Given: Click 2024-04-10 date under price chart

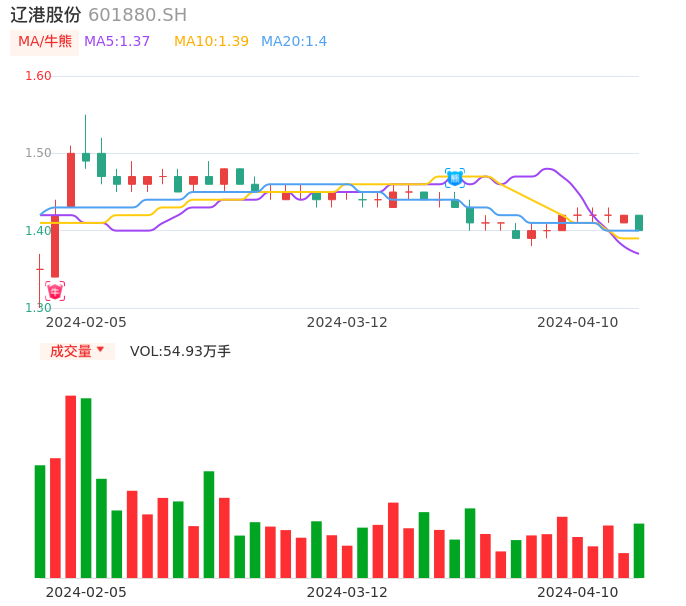Looking at the screenshot, I should [578, 322].
